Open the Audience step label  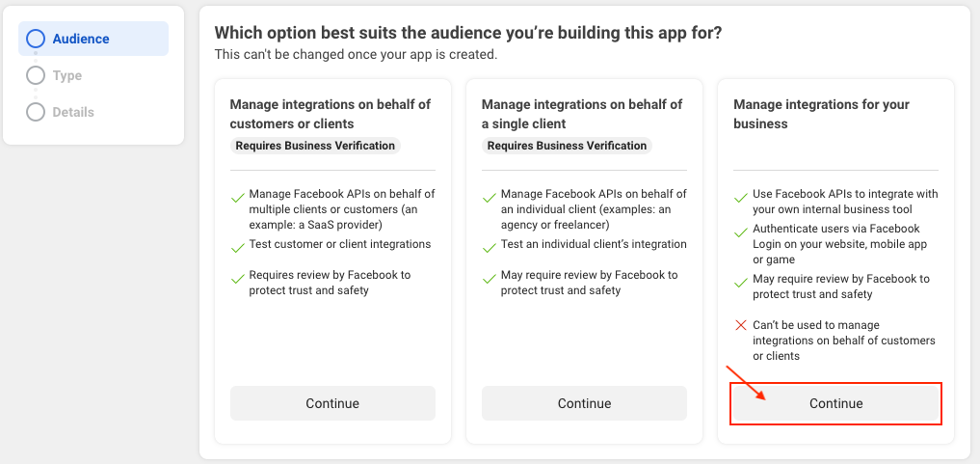pos(81,39)
